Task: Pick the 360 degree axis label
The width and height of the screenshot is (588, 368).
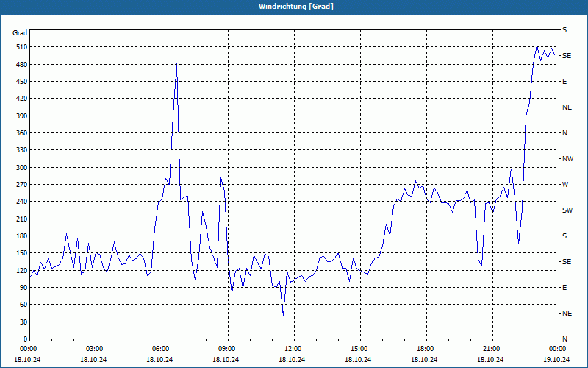Action: [22, 133]
